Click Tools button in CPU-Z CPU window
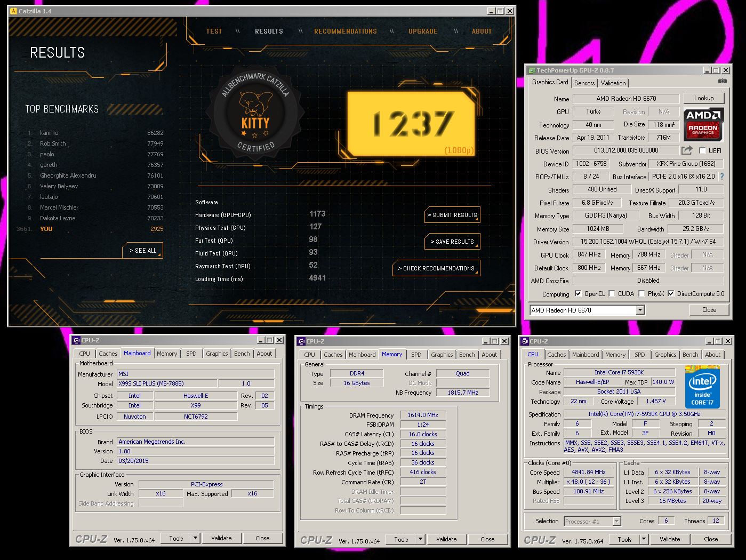The height and width of the screenshot is (560, 746). coord(624,539)
